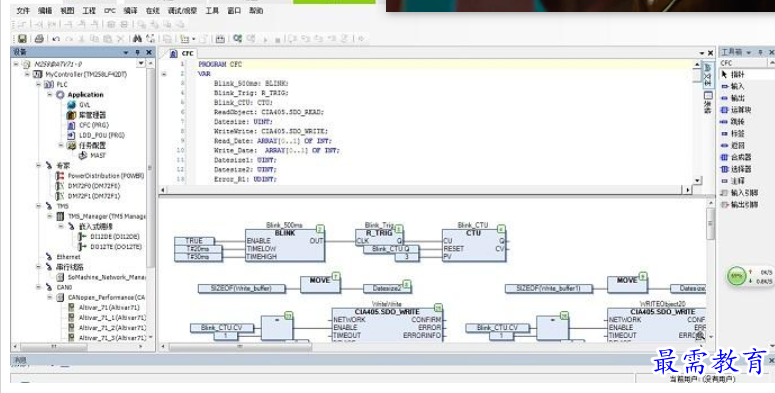Image resolution: width=775 pixels, height=393 pixels.
Task: Click the login gear icon in toolbar
Action: (x=238, y=38)
